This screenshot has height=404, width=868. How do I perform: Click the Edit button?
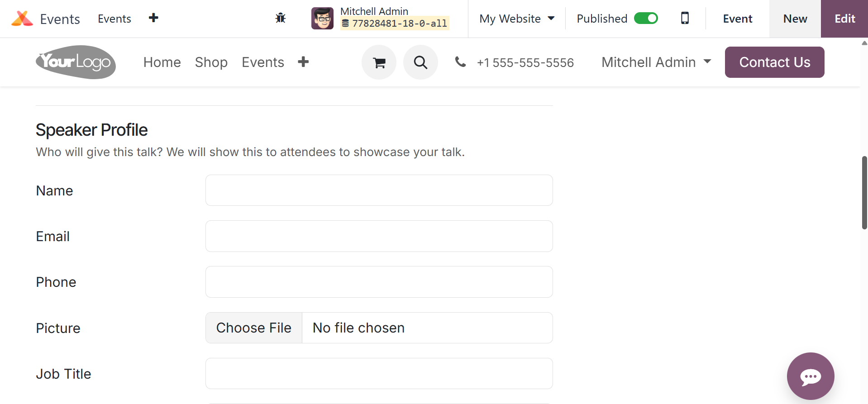[x=844, y=19]
